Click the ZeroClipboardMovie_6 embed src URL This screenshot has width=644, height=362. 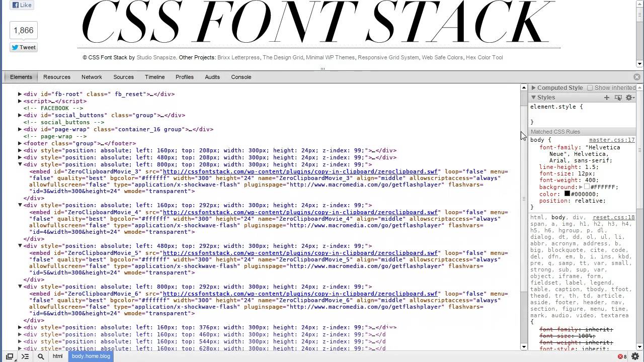coord(300,294)
